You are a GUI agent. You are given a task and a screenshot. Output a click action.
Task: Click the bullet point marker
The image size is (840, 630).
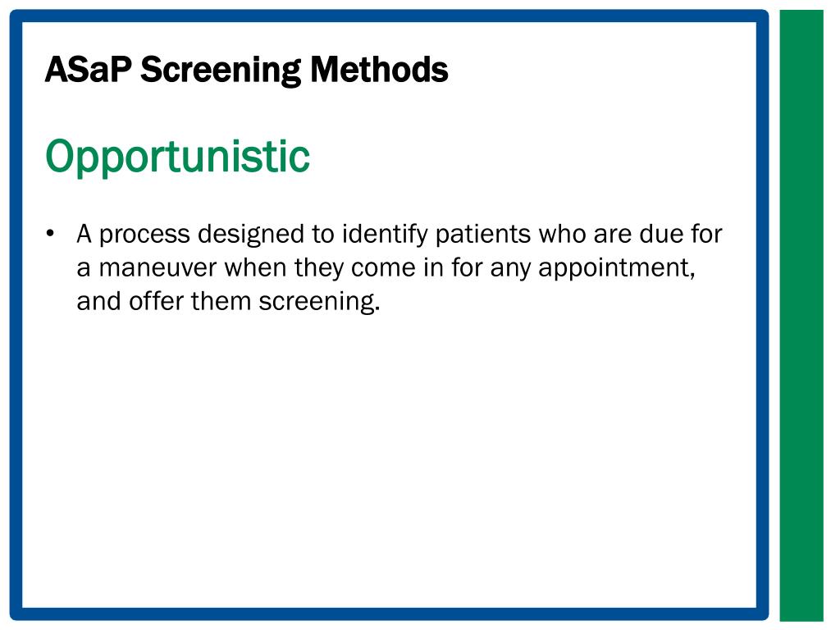(50, 234)
